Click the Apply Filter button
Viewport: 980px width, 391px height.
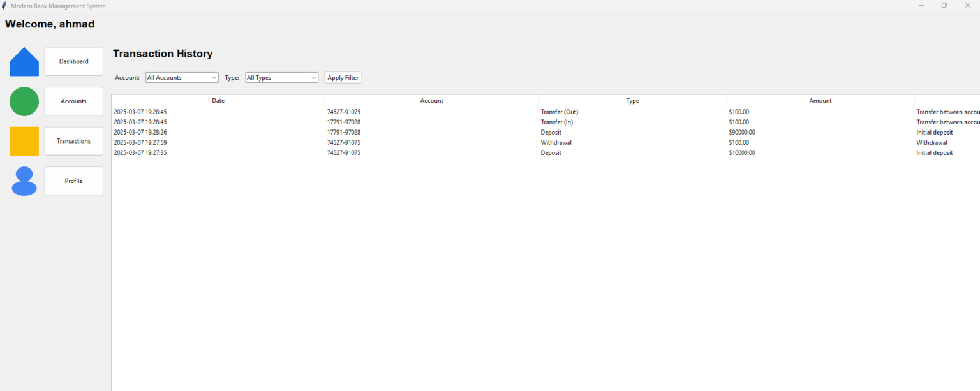343,77
